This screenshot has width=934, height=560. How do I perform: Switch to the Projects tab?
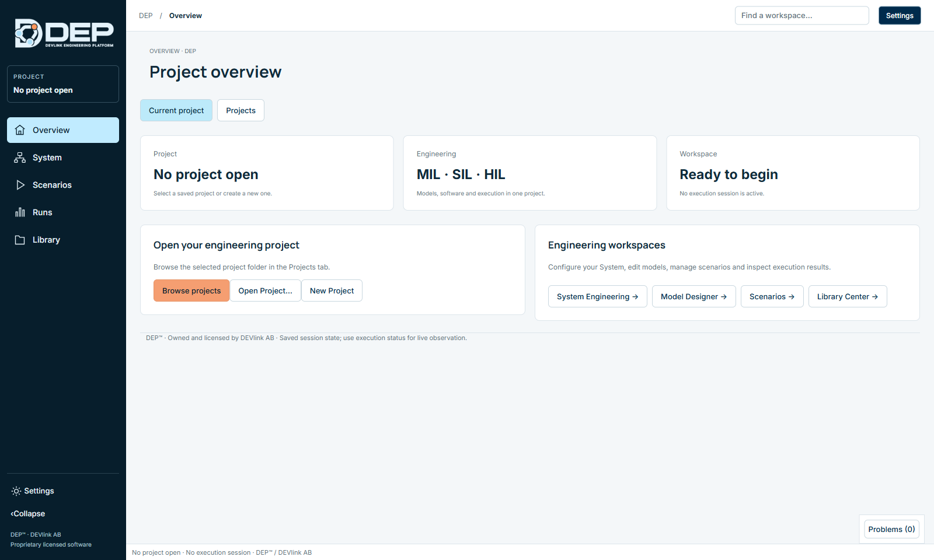[241, 110]
